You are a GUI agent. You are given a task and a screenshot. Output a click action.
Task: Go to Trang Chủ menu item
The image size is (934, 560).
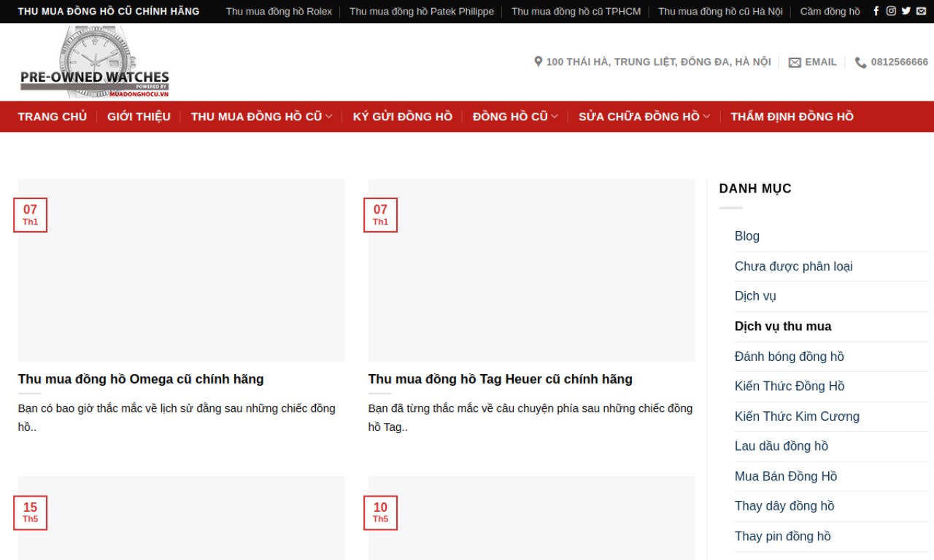coord(53,117)
